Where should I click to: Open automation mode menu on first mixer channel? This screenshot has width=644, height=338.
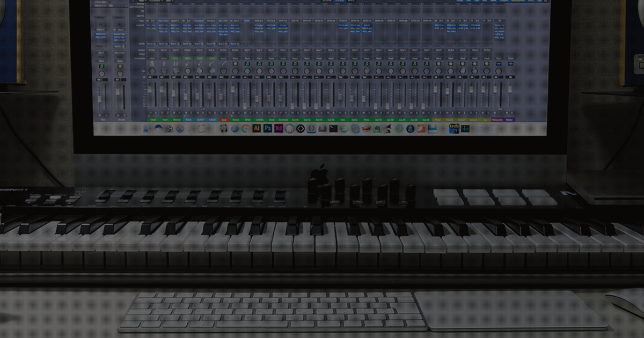(152, 58)
